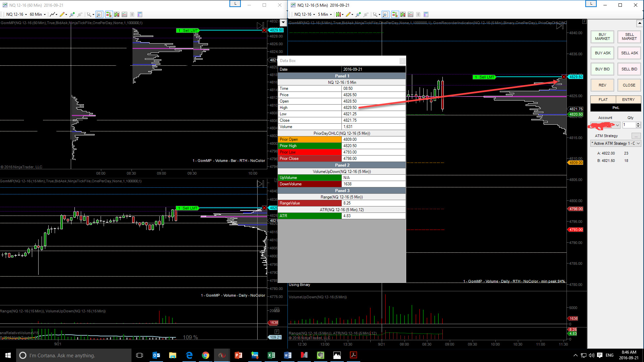Image resolution: width=644 pixels, height=362 pixels.
Task: Open 5 Min interval dropdown
Action: [325, 14]
